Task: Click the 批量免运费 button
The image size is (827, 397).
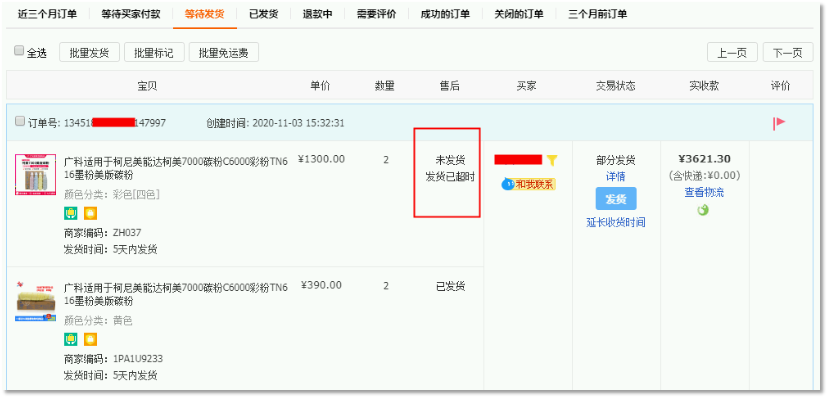Action: coord(224,52)
